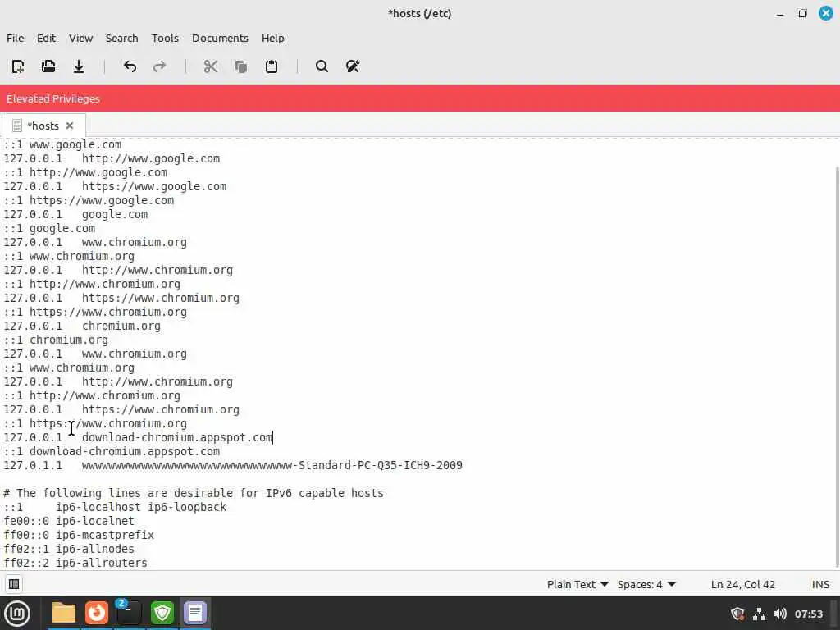Viewport: 840px width, 630px height.
Task: Open the View menu
Action: click(x=81, y=38)
